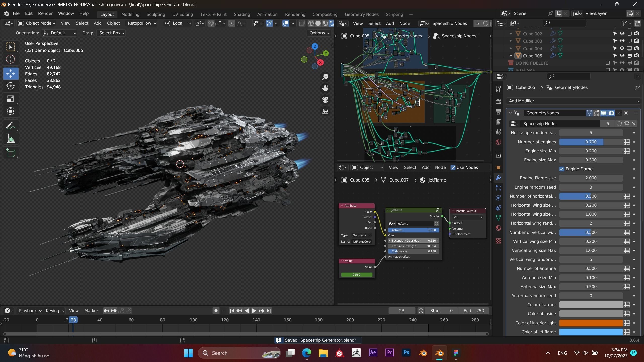644x362 pixels.
Task: Toggle the Engine Flame checkbox
Action: [562, 169]
